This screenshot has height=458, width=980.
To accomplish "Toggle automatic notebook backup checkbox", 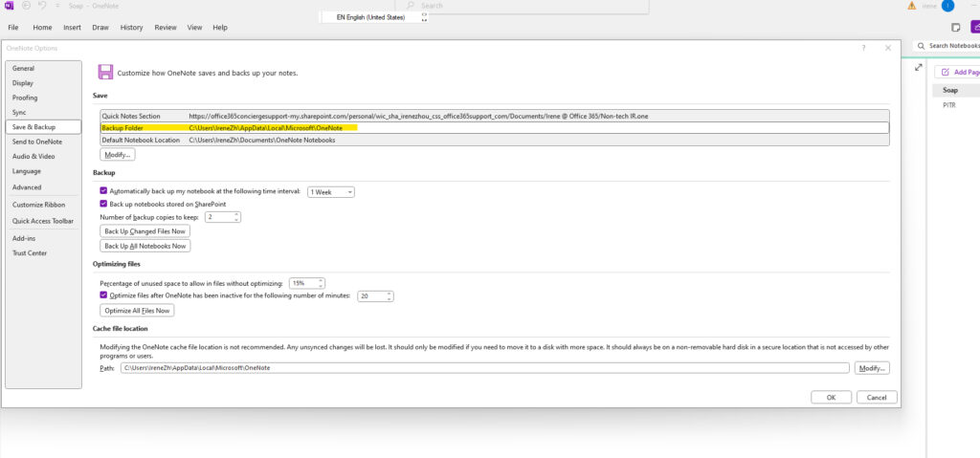I will (x=103, y=191).
